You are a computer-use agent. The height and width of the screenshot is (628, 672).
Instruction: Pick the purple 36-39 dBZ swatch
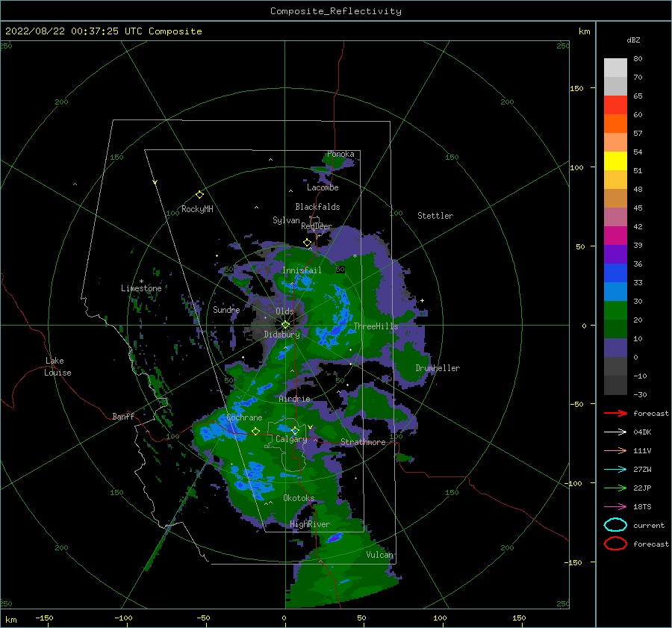(615, 255)
